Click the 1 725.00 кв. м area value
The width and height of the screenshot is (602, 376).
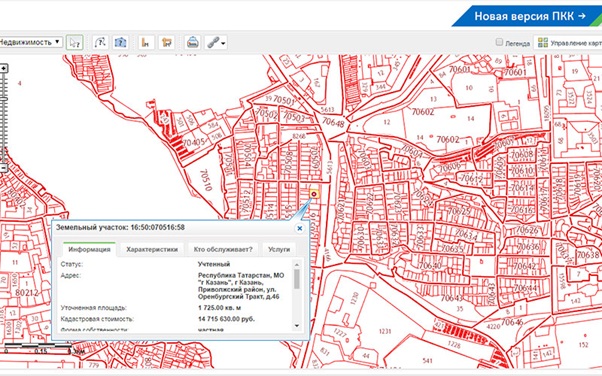point(220,308)
